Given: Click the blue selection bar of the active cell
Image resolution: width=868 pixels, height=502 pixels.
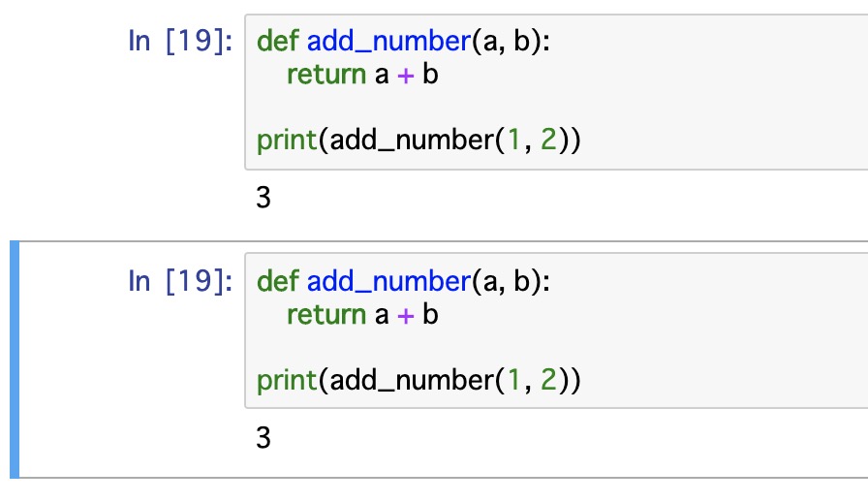Looking at the screenshot, I should (15, 359).
